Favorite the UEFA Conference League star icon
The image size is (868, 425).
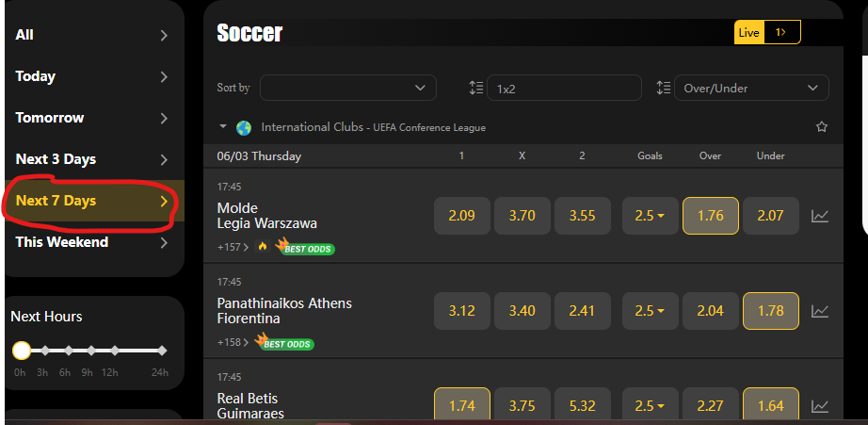821,126
